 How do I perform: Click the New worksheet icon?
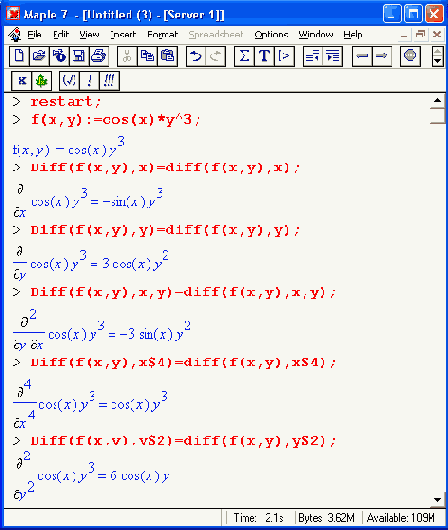19,56
